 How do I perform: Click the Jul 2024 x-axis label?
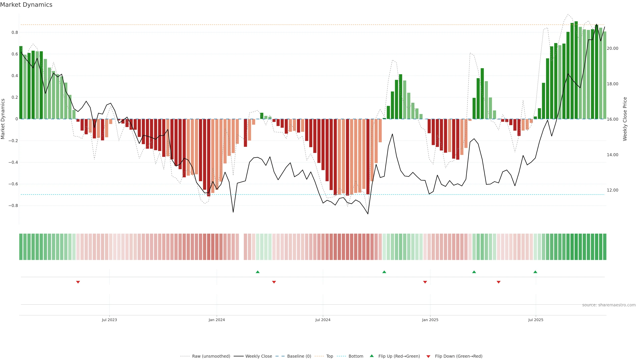323,320
